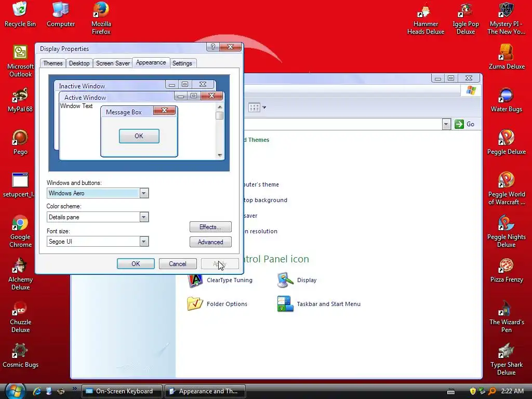Click the Effects... button

[x=210, y=227]
